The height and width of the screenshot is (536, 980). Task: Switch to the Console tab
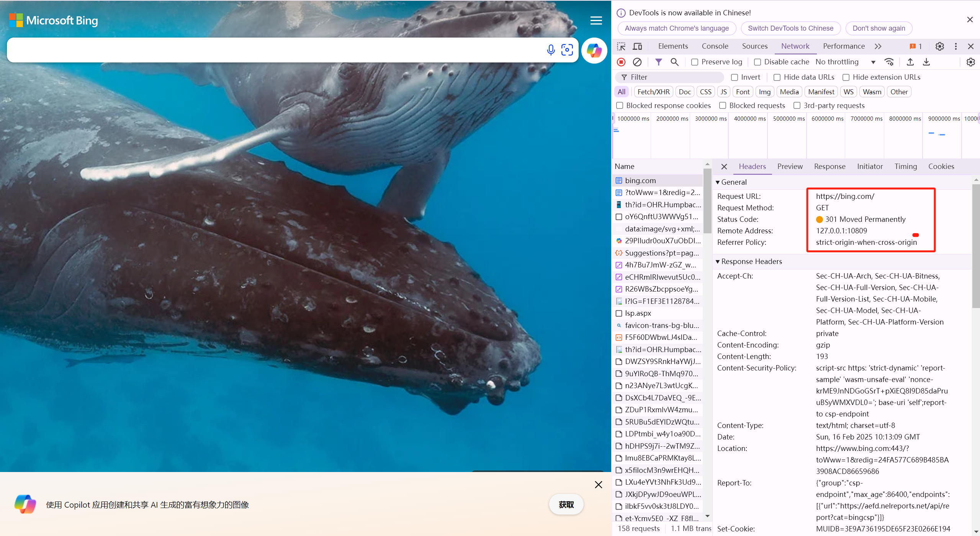pos(715,46)
